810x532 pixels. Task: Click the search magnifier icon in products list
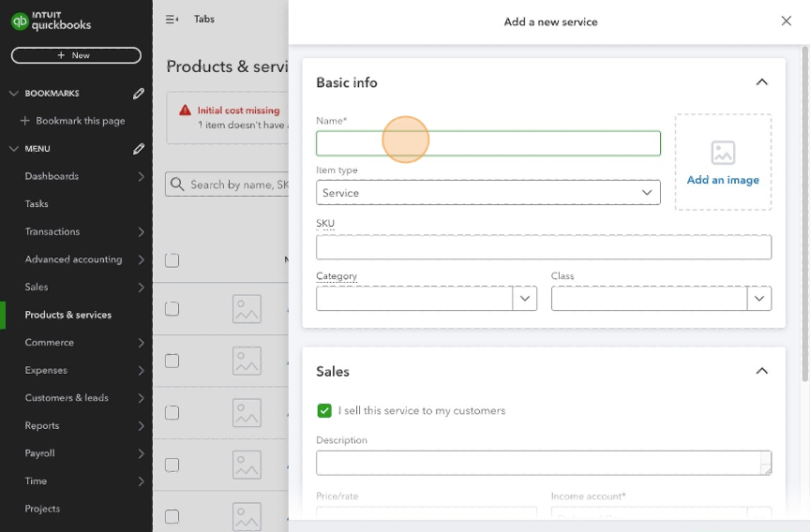177,185
